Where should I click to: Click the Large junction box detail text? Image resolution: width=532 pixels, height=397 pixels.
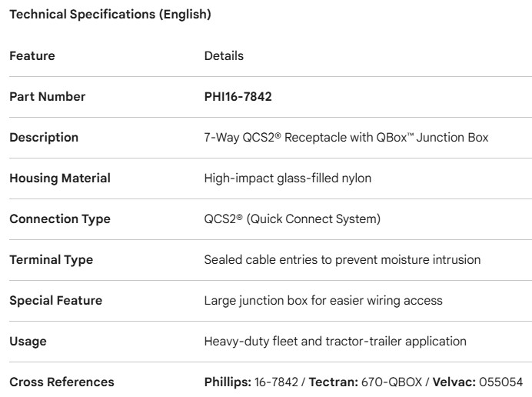point(313,301)
